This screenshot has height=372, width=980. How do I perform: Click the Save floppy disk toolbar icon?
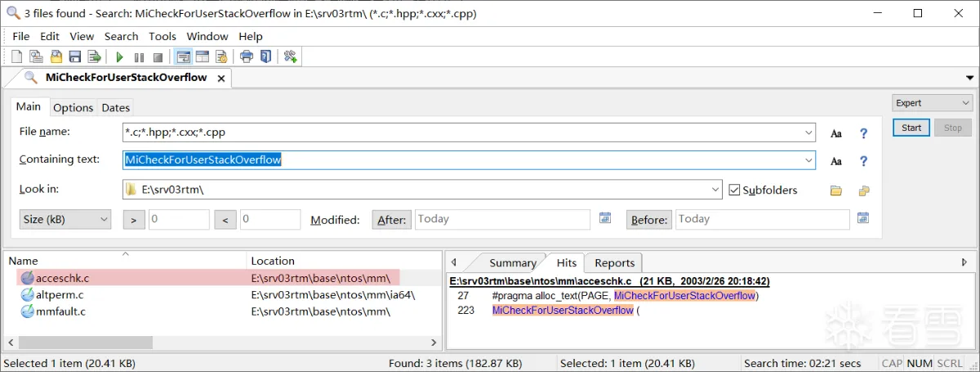click(75, 56)
